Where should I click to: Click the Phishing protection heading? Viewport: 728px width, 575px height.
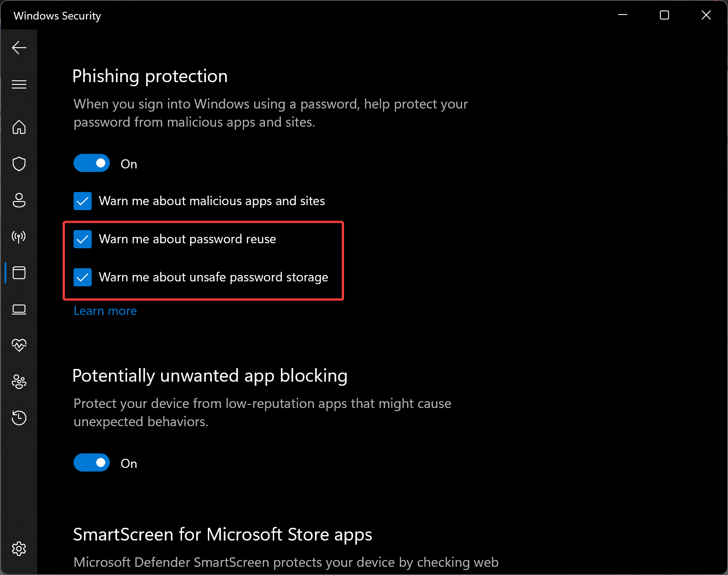click(150, 76)
